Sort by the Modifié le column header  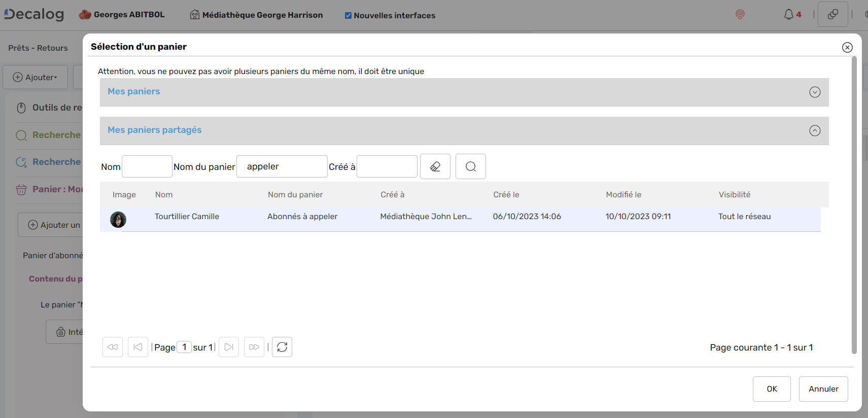(623, 195)
